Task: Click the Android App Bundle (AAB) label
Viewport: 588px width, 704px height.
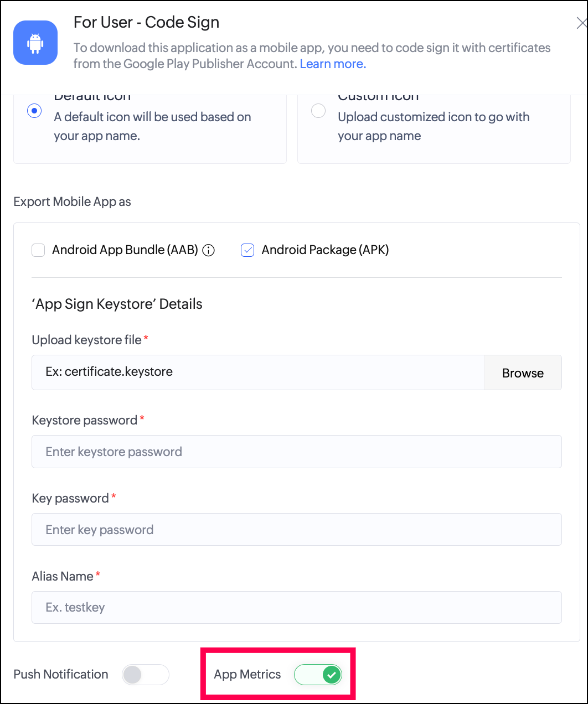Action: [x=125, y=250]
